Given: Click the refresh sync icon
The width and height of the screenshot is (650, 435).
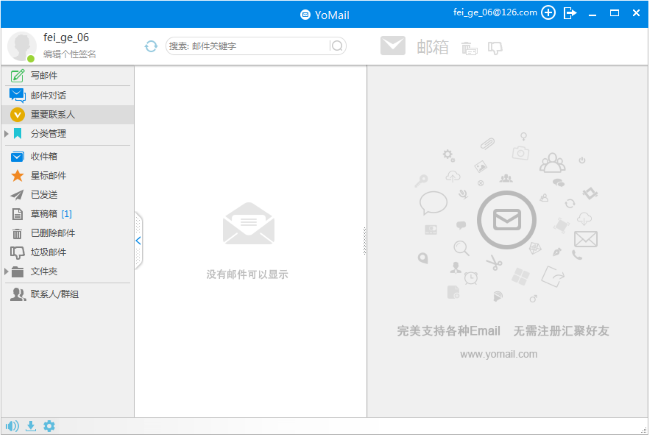Looking at the screenshot, I should (x=151, y=46).
